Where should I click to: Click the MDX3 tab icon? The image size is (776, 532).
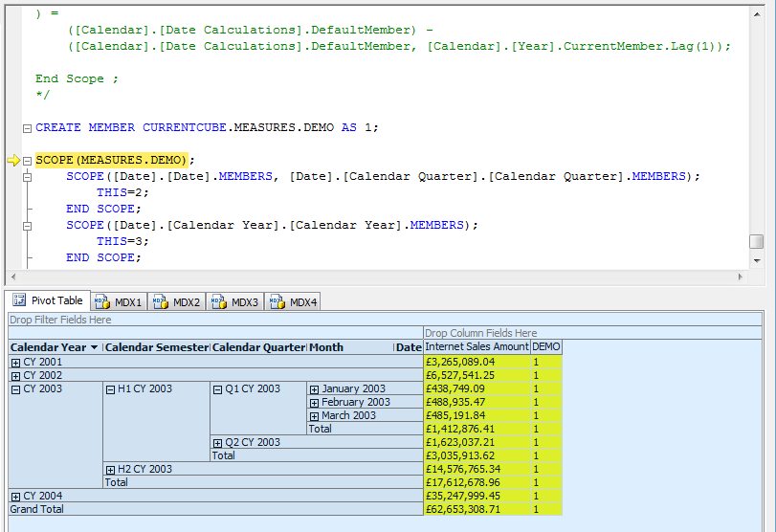[x=219, y=301]
